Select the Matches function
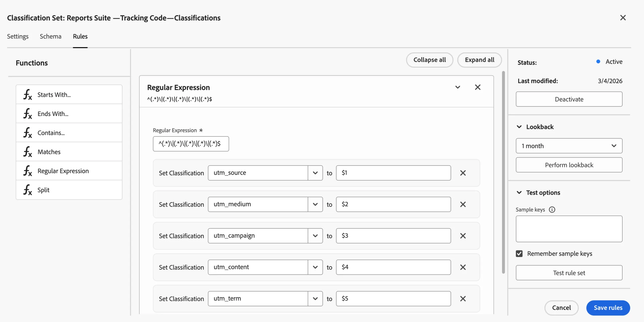This screenshot has height=322, width=644. [49, 152]
